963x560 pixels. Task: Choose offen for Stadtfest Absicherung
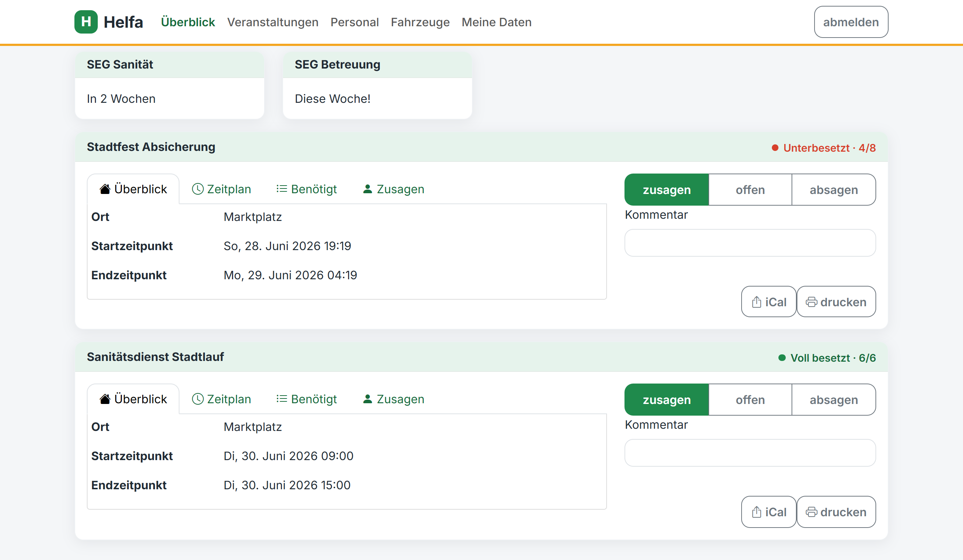point(750,190)
